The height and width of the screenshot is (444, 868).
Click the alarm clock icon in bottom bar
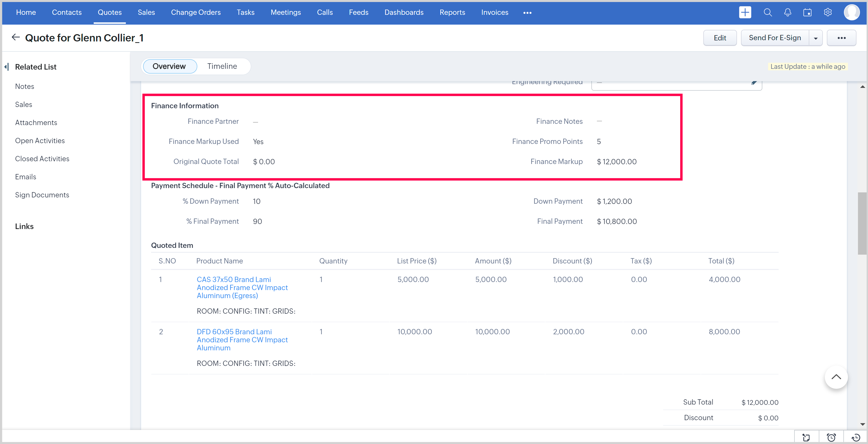tap(831, 437)
